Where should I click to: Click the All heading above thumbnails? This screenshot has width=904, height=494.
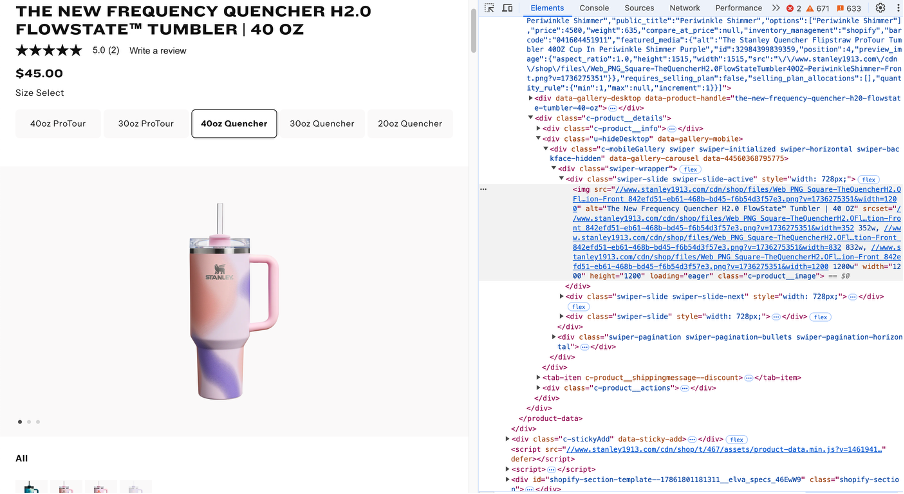pyautogui.click(x=21, y=459)
